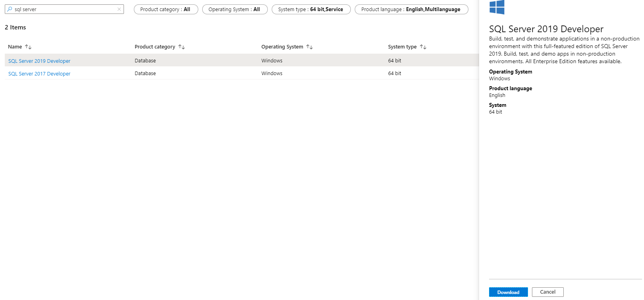The height and width of the screenshot is (300, 644).
Task: Open the Operating System filter pill
Action: tap(234, 10)
